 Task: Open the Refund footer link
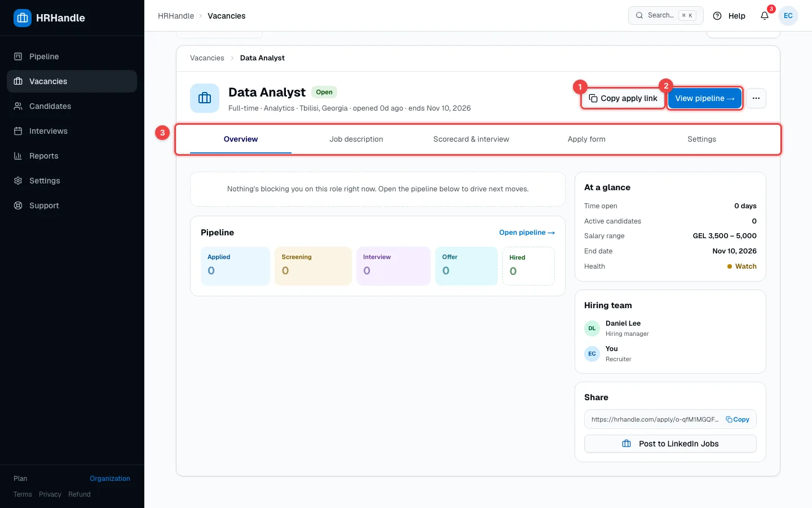pos(80,494)
